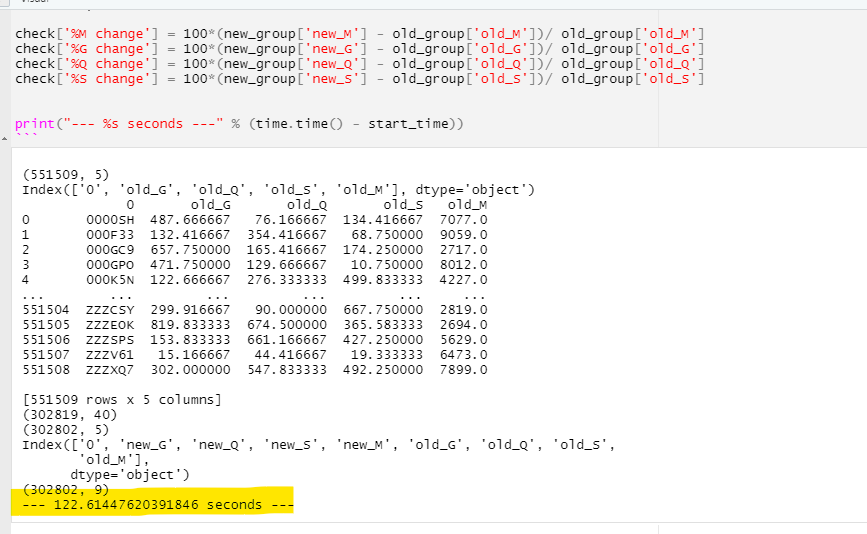Image resolution: width=867 pixels, height=534 pixels.
Task: Click the ZZZXQ7 cell in row 551508
Action: 110,369
